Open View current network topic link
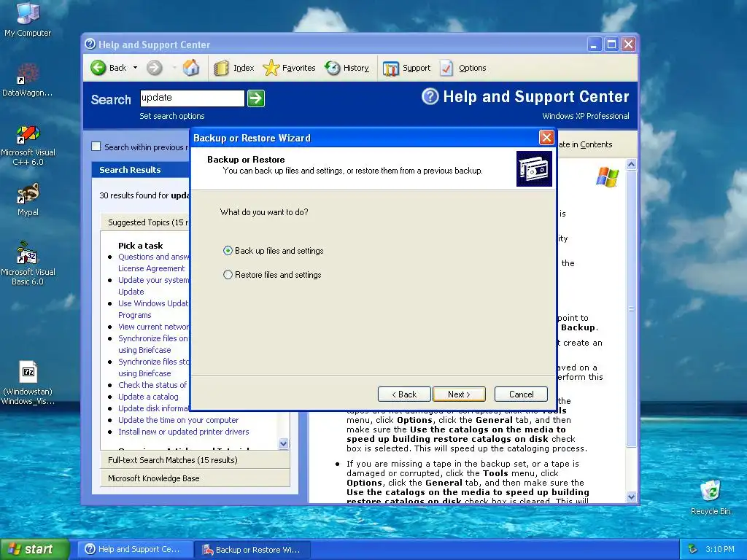Viewport: 747px width, 560px height. point(153,327)
